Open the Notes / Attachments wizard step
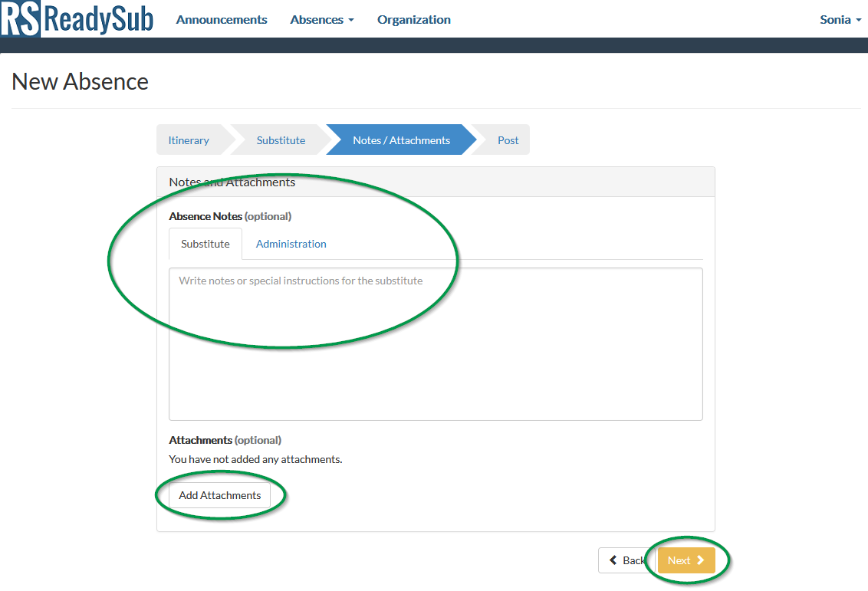Viewport: 868px width, 591px height. (401, 140)
